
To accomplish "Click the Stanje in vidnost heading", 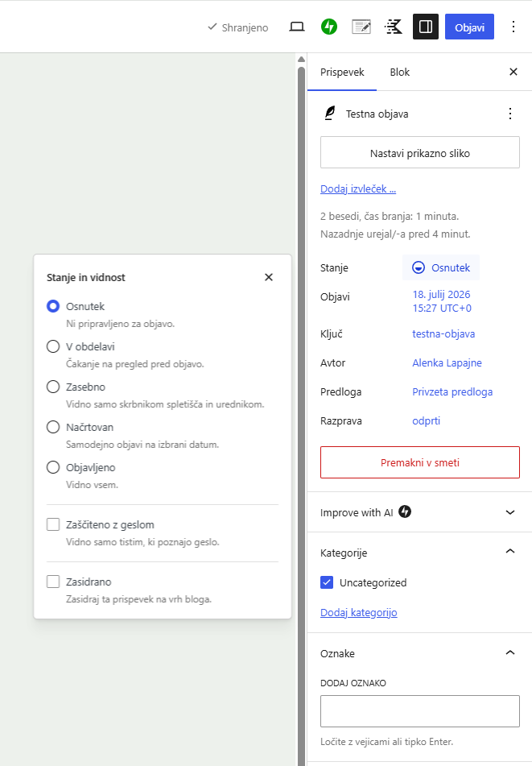I will coord(86,277).
